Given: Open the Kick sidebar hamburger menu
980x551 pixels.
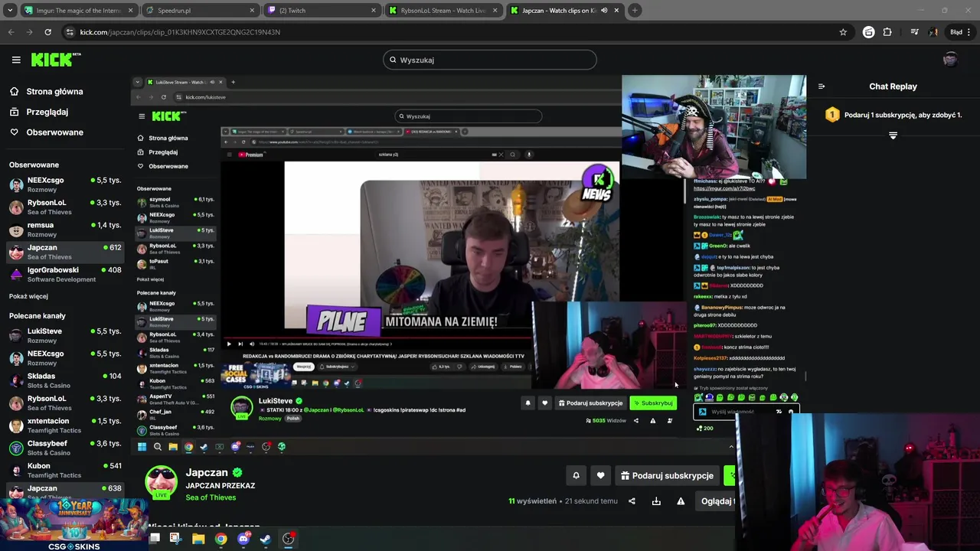Looking at the screenshot, I should pyautogui.click(x=16, y=60).
